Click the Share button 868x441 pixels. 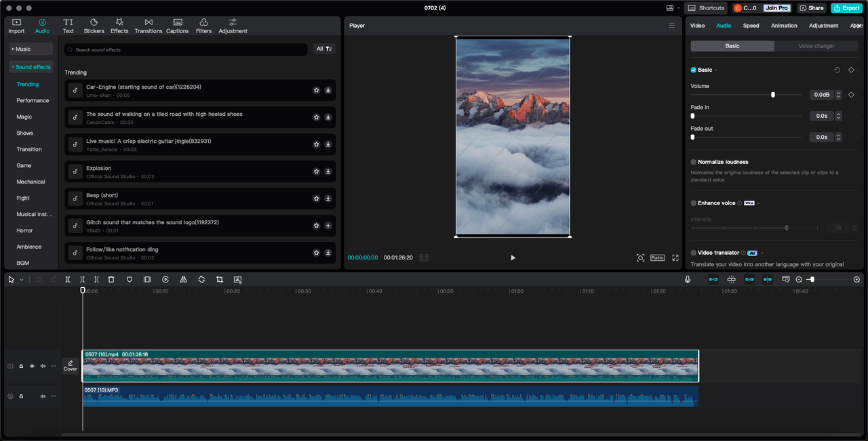point(811,8)
